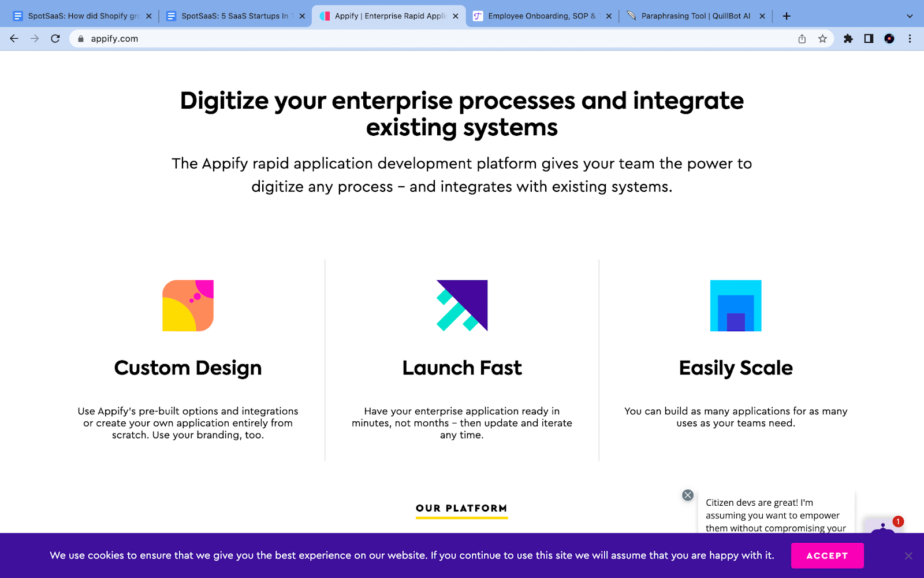Screen dimensions: 924x578
Task: Click the Easily Scale heading
Action: pyautogui.click(x=736, y=368)
